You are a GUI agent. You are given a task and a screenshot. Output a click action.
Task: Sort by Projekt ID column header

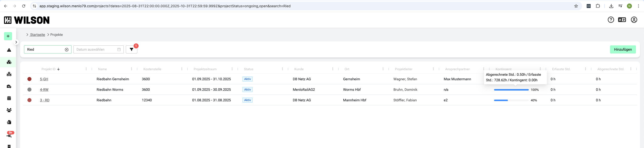49,69
